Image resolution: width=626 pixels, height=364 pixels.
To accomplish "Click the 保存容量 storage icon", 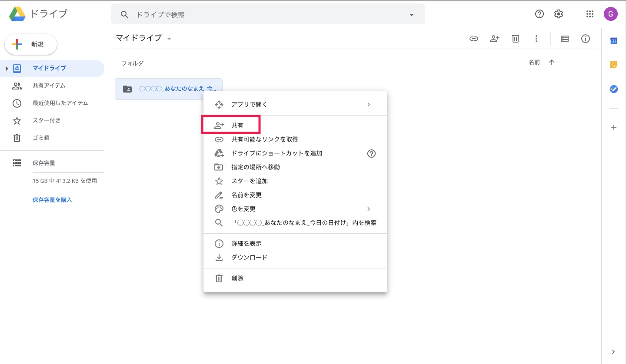I will point(17,163).
